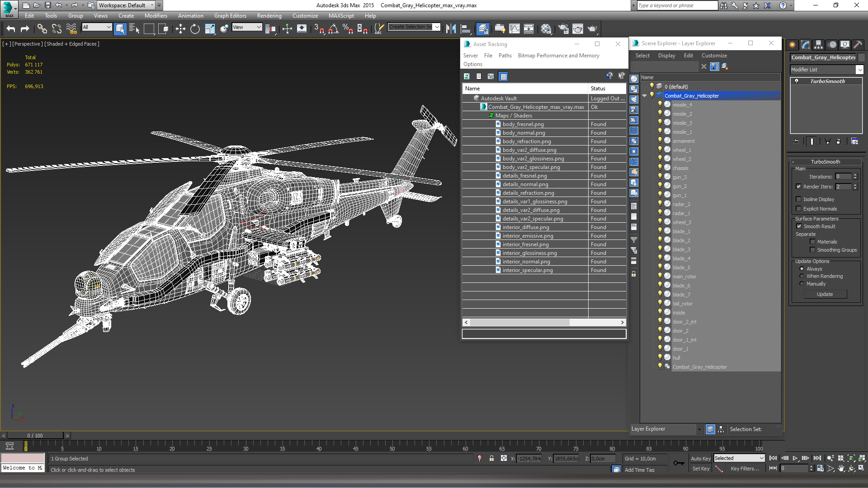Click the keyword search box in title bar
The height and width of the screenshot is (488, 868).
[x=677, y=5]
